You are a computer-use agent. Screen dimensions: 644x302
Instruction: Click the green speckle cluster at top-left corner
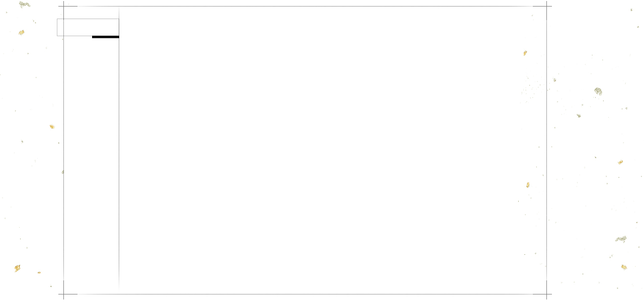tap(24, 5)
